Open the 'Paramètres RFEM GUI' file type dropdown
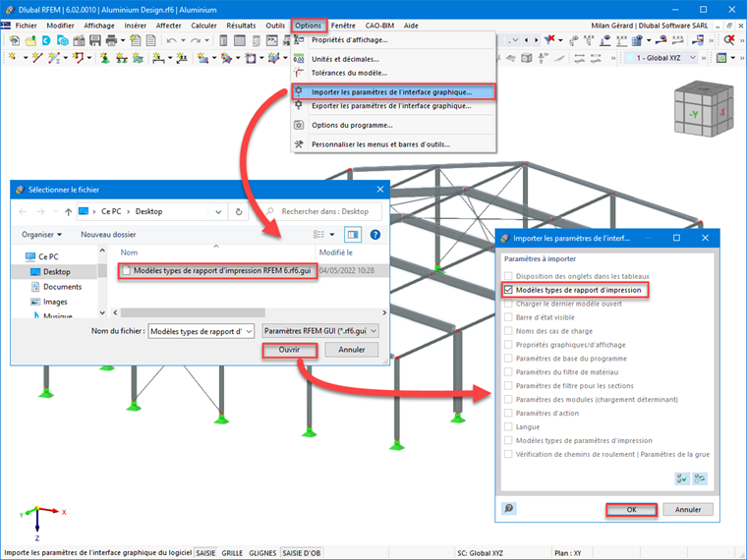Screen dimensions: 747x560 [320, 331]
